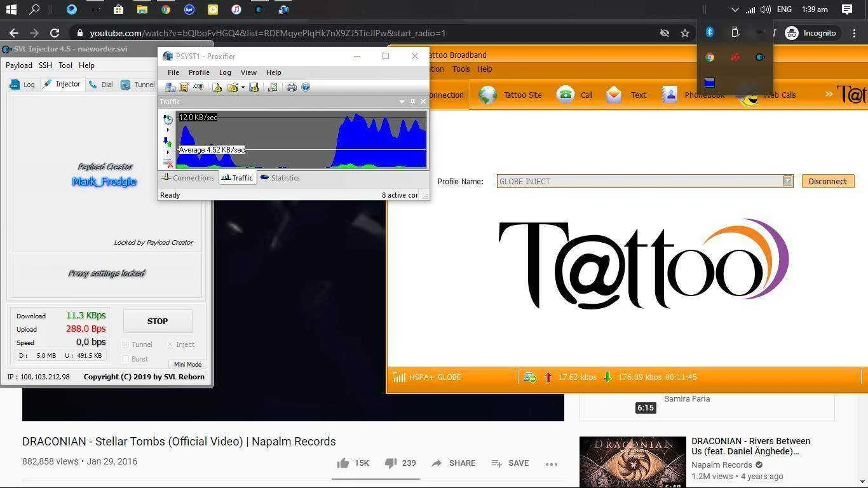The width and height of the screenshot is (868, 488).
Task: Open Tattoo Site globe icon
Action: pyautogui.click(x=487, y=95)
